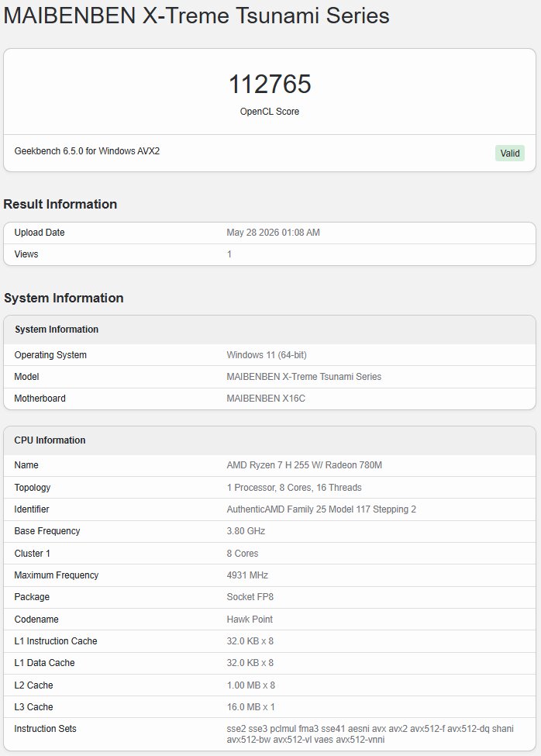Click the Views count value 1
Viewport: 541px width, 756px height.
coord(229,254)
